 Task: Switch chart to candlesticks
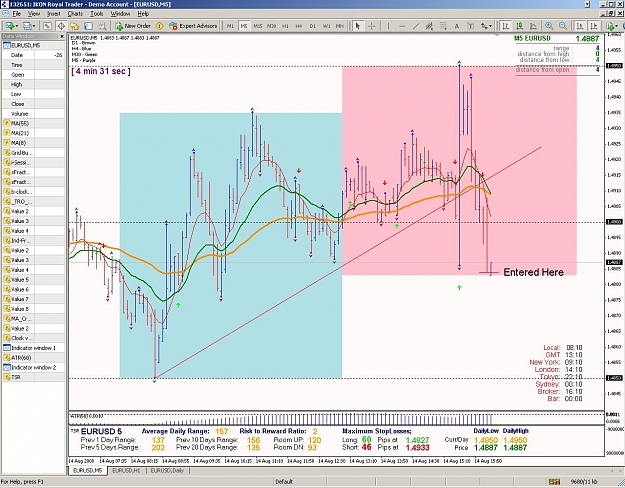[x=519, y=26]
